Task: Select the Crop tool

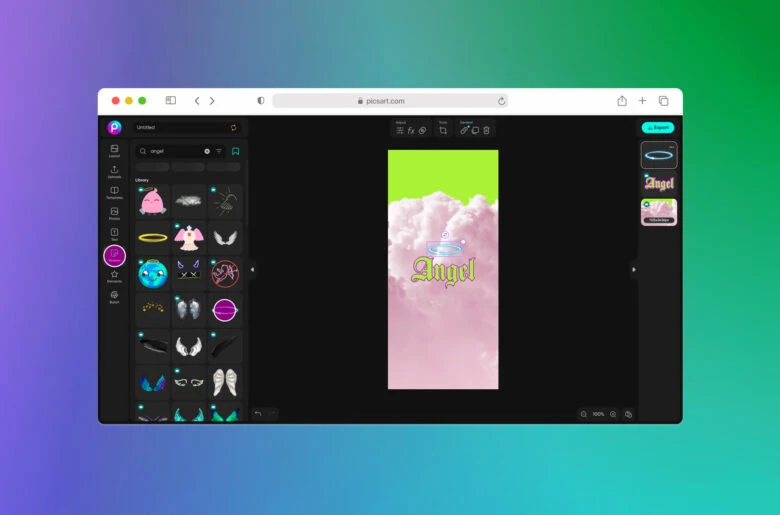Action: (x=443, y=131)
